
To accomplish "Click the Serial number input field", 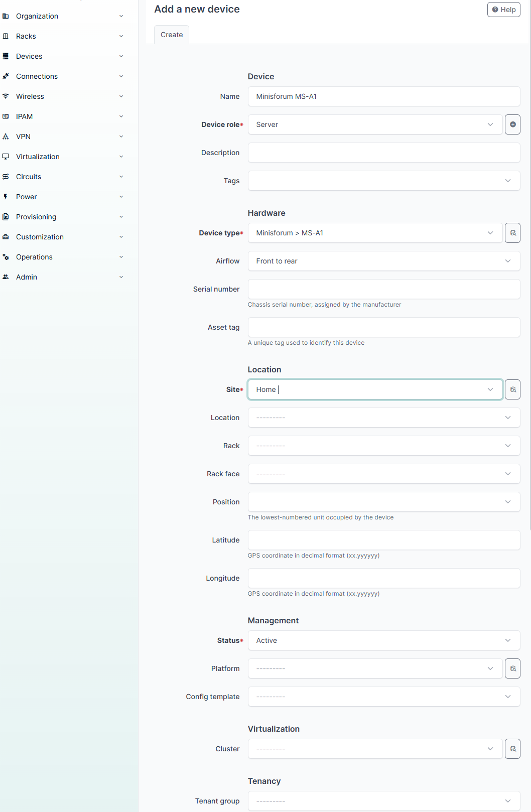I will (x=383, y=289).
